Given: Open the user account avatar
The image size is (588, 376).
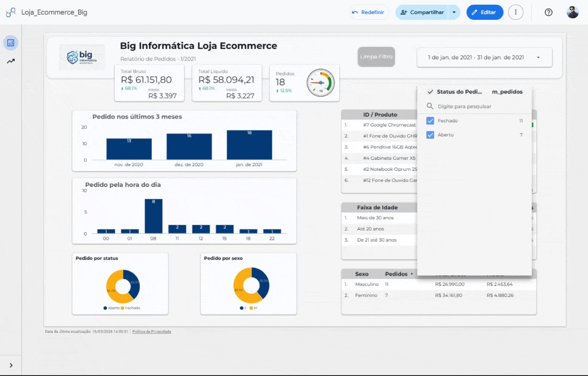Looking at the screenshot, I should pos(572,13).
